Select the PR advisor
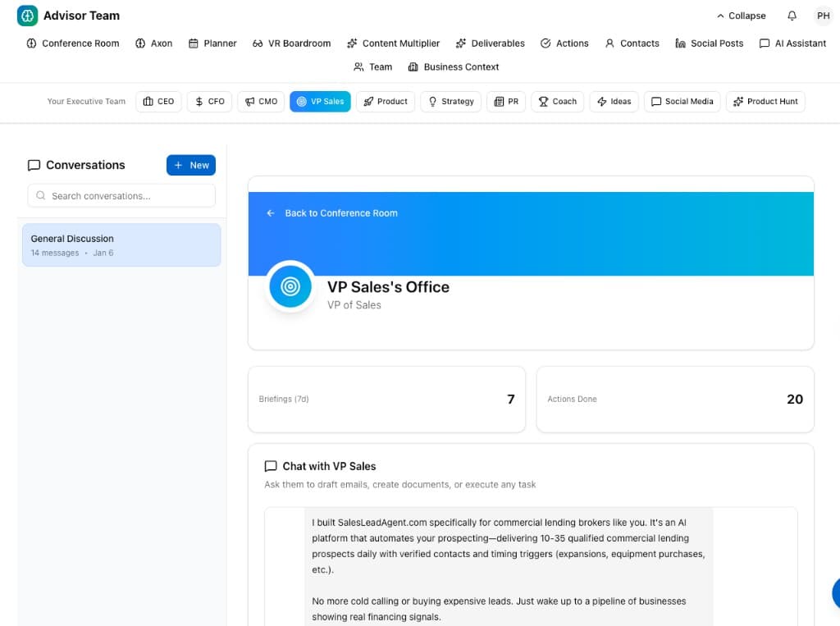The image size is (840, 626). [x=506, y=101]
